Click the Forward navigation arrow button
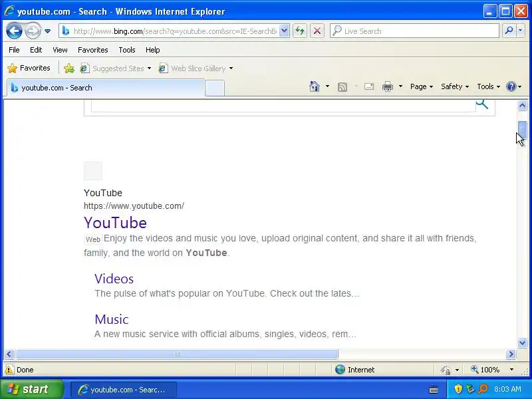The image size is (532, 399). point(33,31)
